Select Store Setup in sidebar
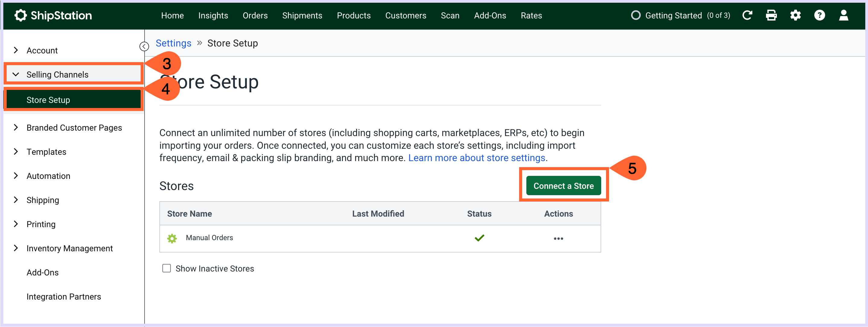This screenshot has height=327, width=868. pos(73,100)
